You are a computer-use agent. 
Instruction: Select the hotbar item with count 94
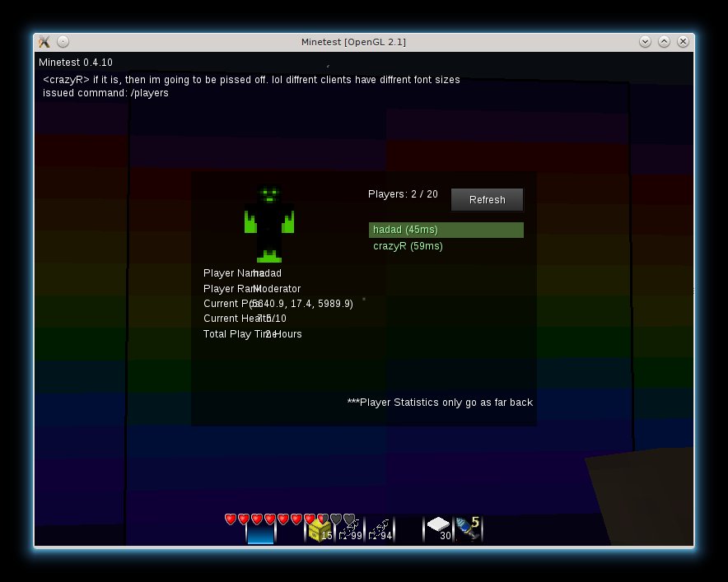point(380,530)
